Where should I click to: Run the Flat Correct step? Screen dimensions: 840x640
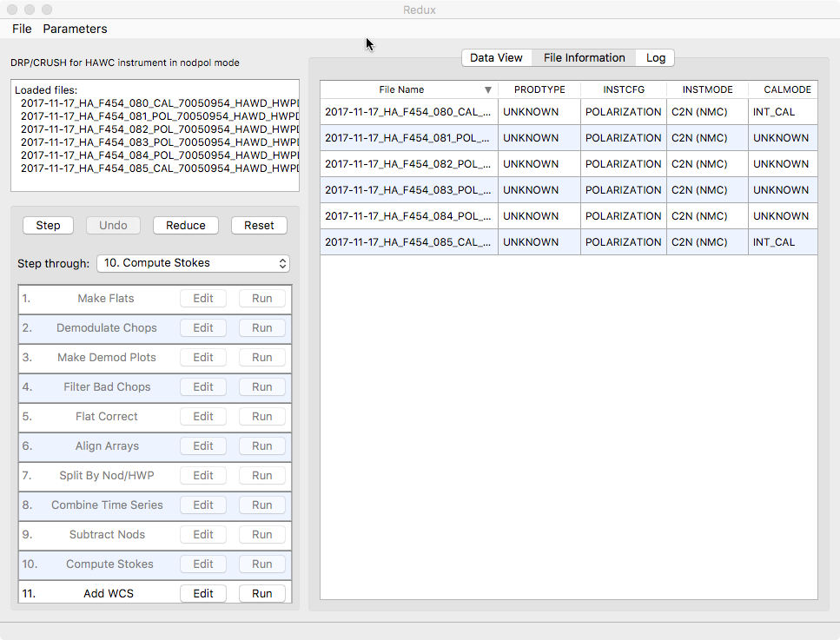[262, 416]
